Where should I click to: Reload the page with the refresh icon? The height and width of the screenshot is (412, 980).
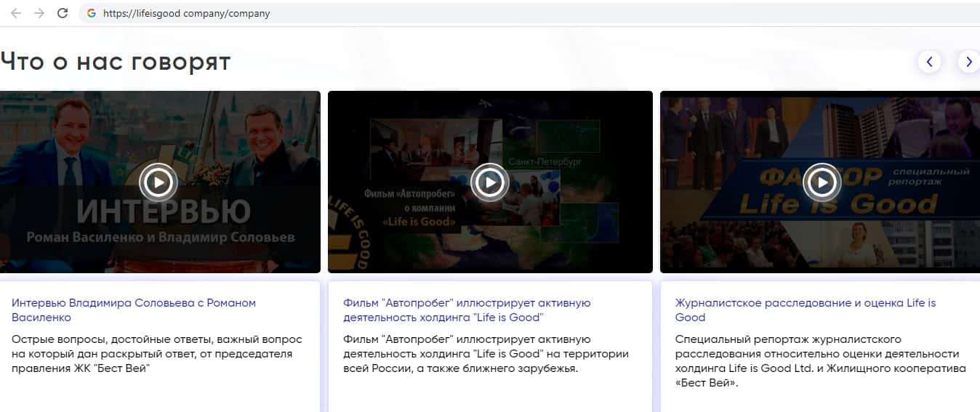pyautogui.click(x=63, y=13)
